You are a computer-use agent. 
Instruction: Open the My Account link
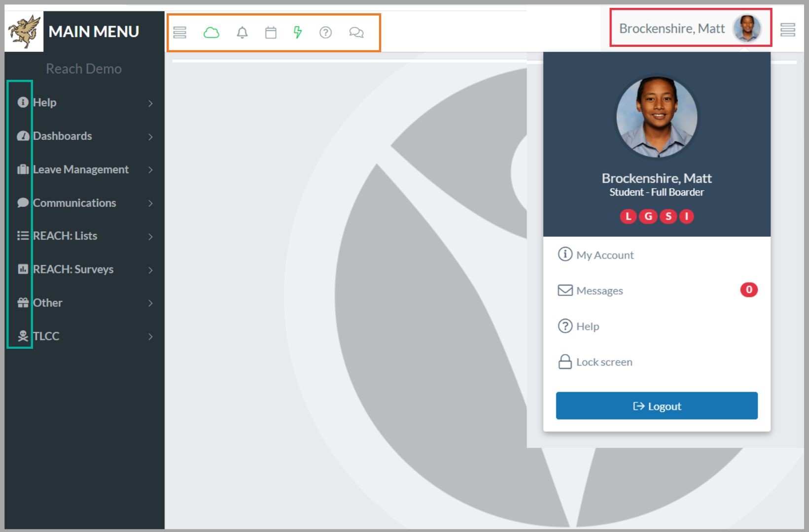click(605, 255)
